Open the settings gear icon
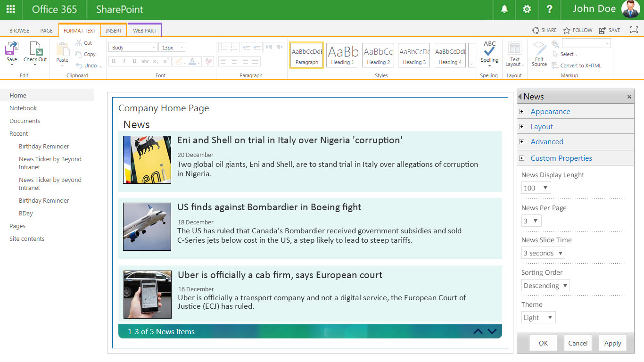 coord(527,9)
